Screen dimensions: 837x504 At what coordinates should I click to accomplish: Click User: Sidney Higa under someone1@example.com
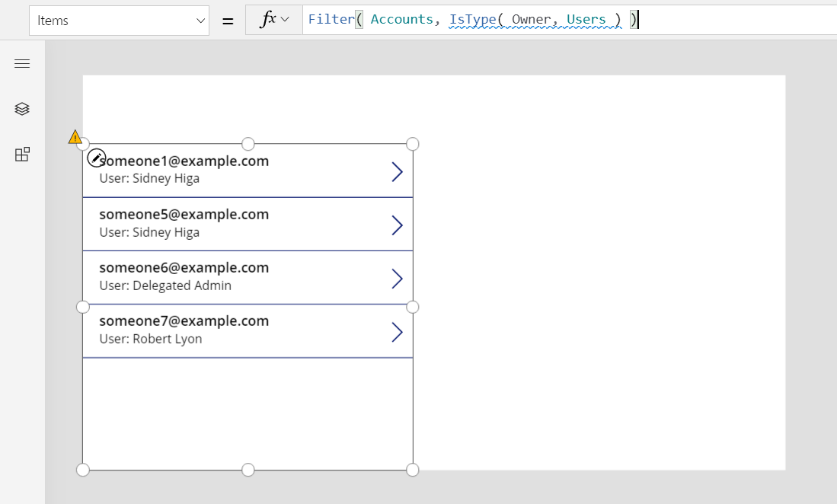(149, 179)
